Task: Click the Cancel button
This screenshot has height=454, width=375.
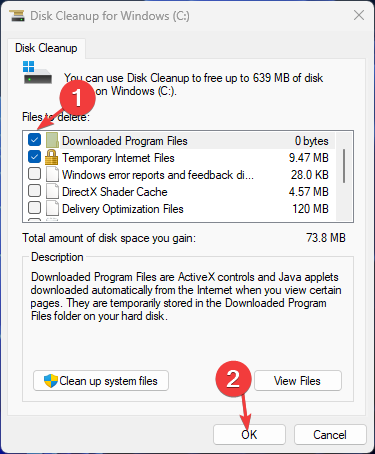Action: pos(330,435)
